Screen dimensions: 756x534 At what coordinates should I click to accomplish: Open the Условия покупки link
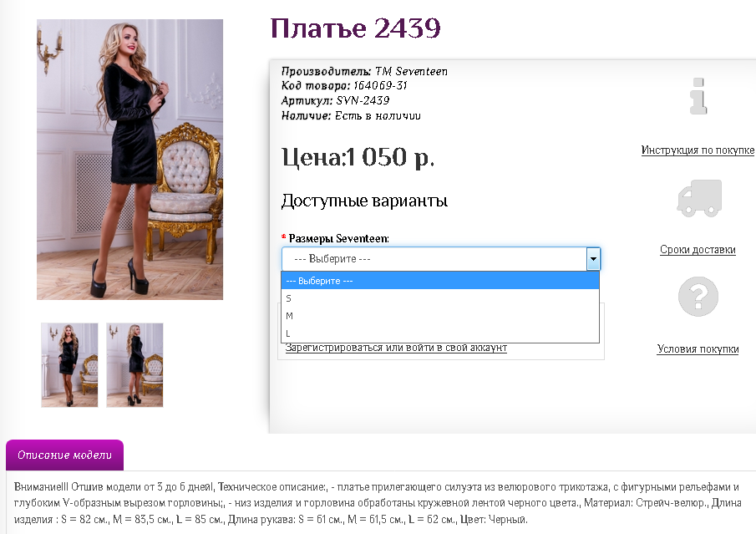pos(698,348)
